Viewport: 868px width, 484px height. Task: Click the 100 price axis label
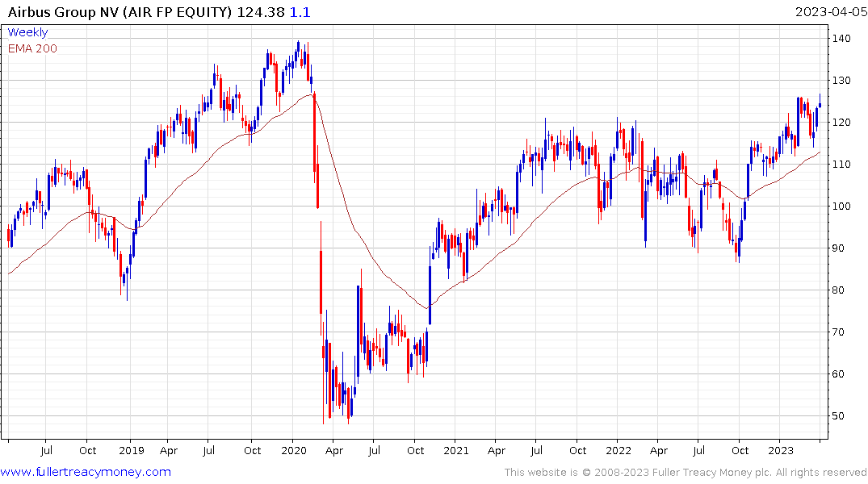point(841,207)
